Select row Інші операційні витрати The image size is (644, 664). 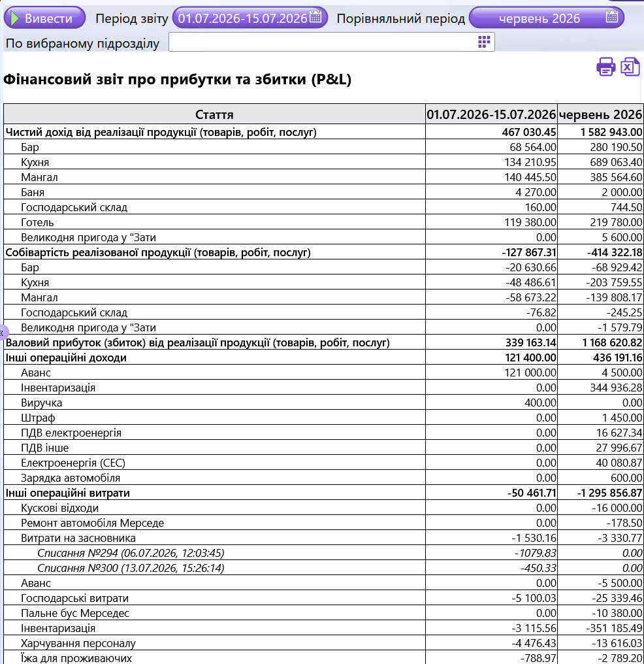point(323,493)
